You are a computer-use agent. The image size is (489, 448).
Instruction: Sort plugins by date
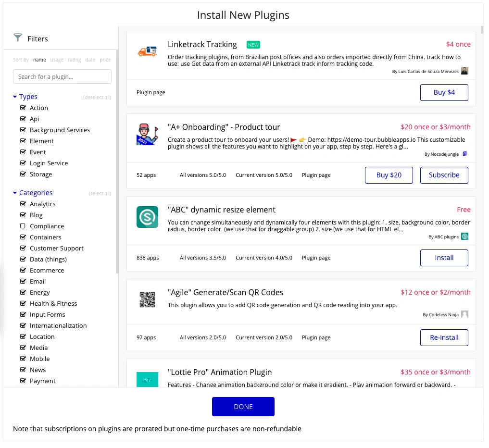(90, 60)
